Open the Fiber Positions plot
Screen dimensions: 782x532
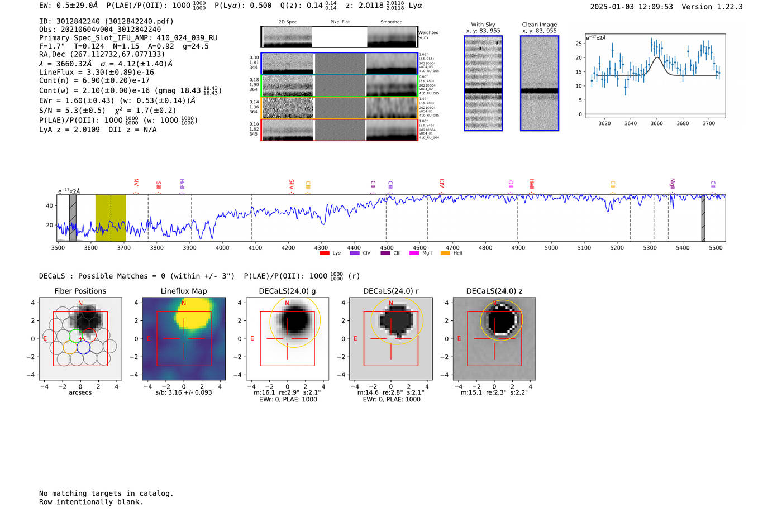[80, 338]
